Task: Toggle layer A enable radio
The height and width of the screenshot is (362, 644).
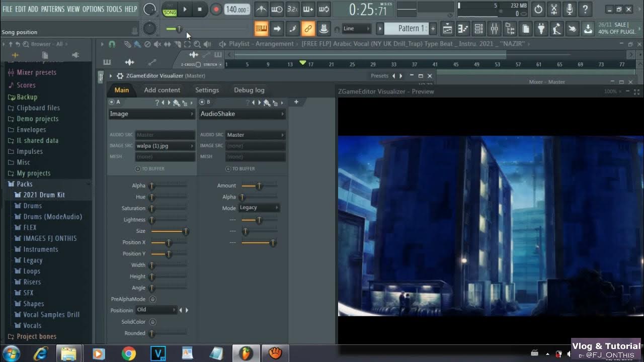Action: click(x=112, y=102)
